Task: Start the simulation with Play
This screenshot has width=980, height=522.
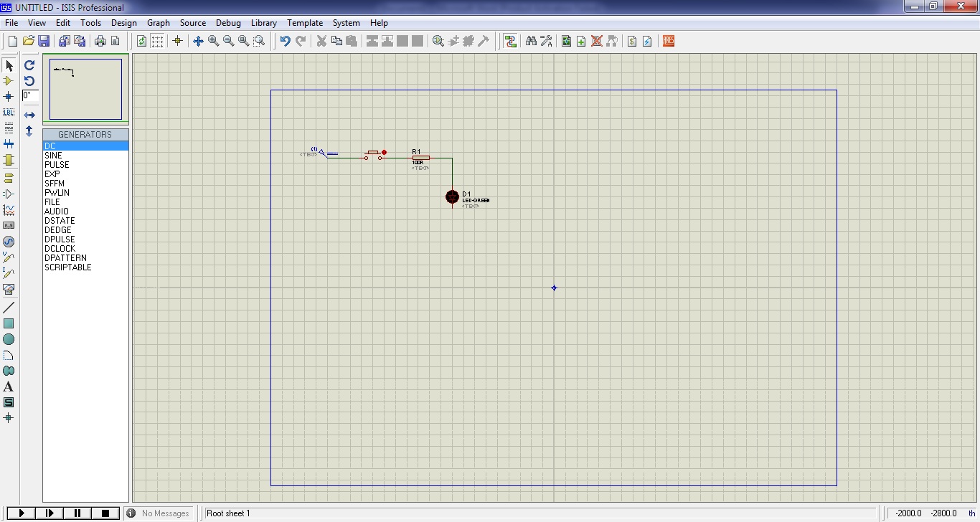Action: 21,513
